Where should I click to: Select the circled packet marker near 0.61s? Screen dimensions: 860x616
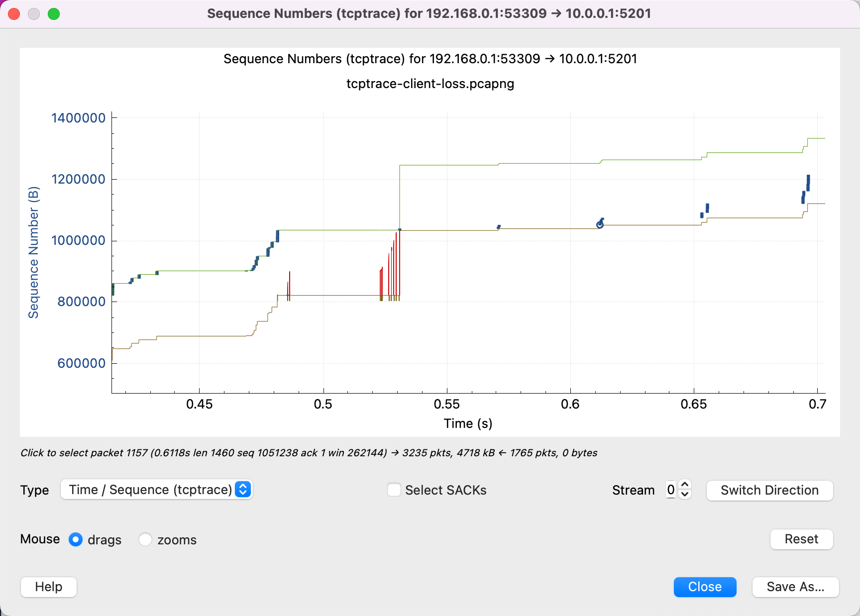point(600,225)
